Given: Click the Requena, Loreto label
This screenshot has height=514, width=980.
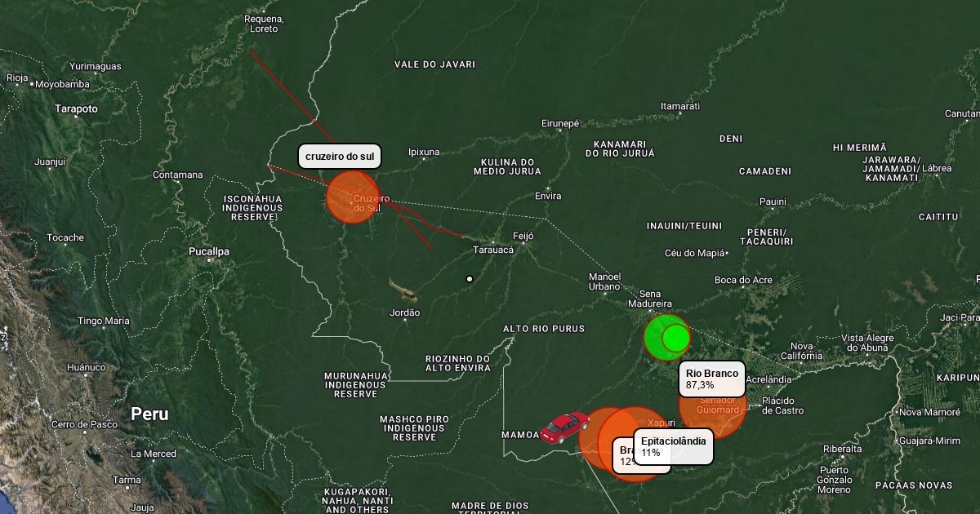Looking at the screenshot, I should (x=264, y=24).
